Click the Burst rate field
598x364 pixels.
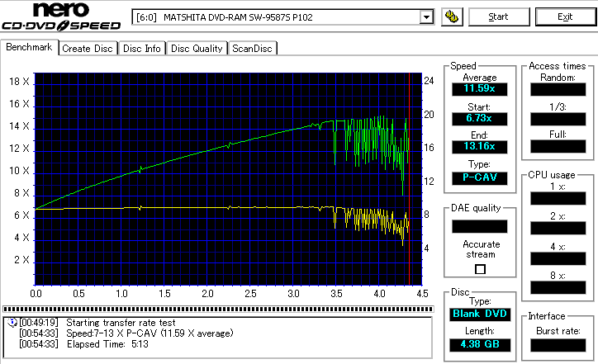556,343
